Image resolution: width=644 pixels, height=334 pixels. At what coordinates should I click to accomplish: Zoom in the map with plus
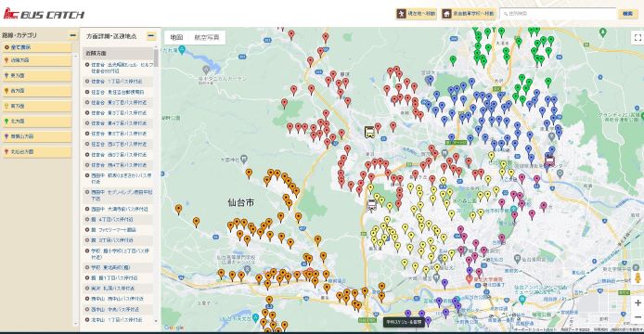(638, 303)
